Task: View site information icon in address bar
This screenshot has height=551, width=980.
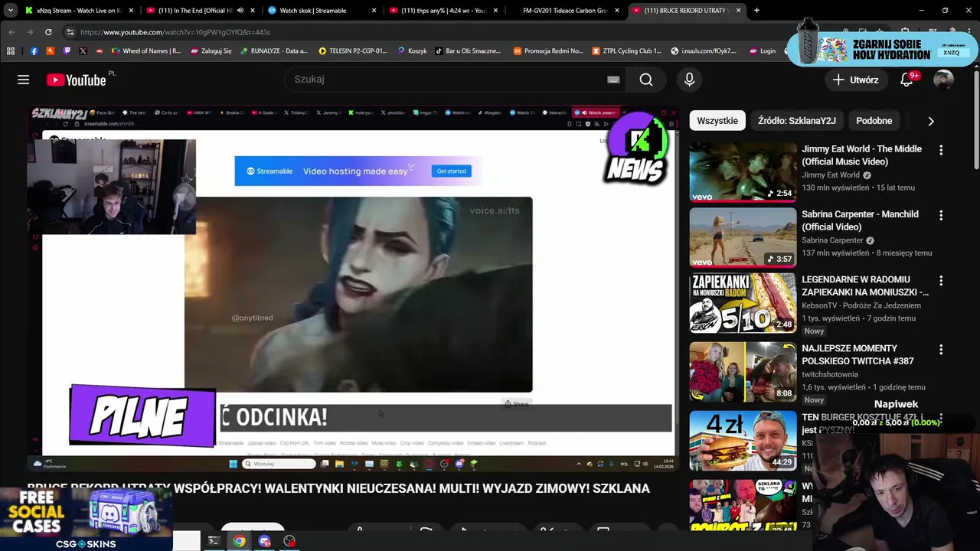Action: point(70,32)
